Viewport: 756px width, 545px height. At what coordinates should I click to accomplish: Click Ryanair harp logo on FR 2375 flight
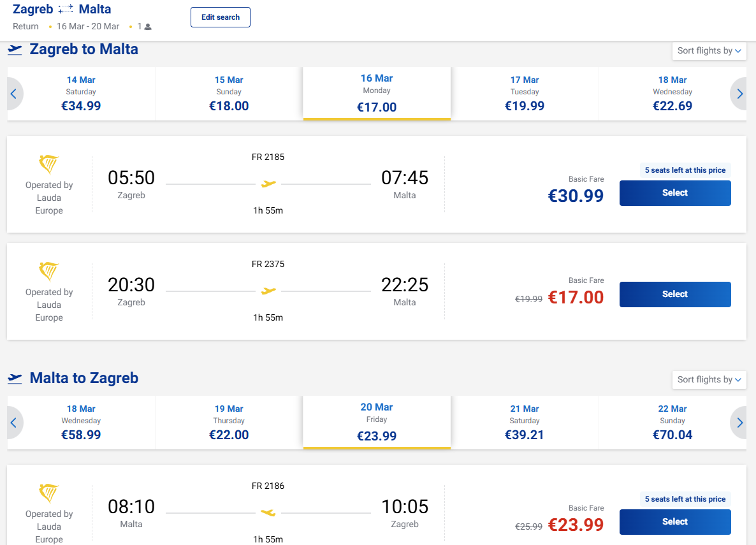click(49, 272)
